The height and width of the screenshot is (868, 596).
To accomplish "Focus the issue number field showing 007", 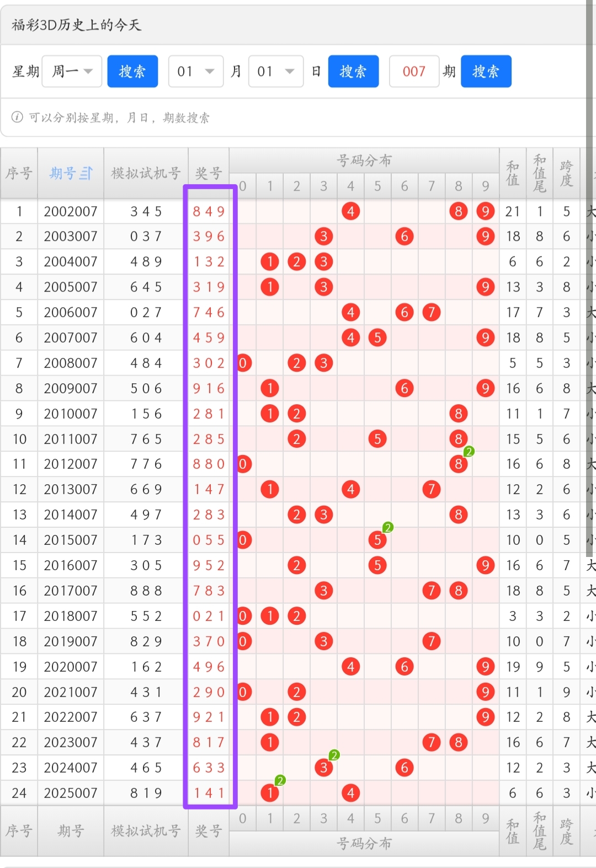I will (414, 71).
